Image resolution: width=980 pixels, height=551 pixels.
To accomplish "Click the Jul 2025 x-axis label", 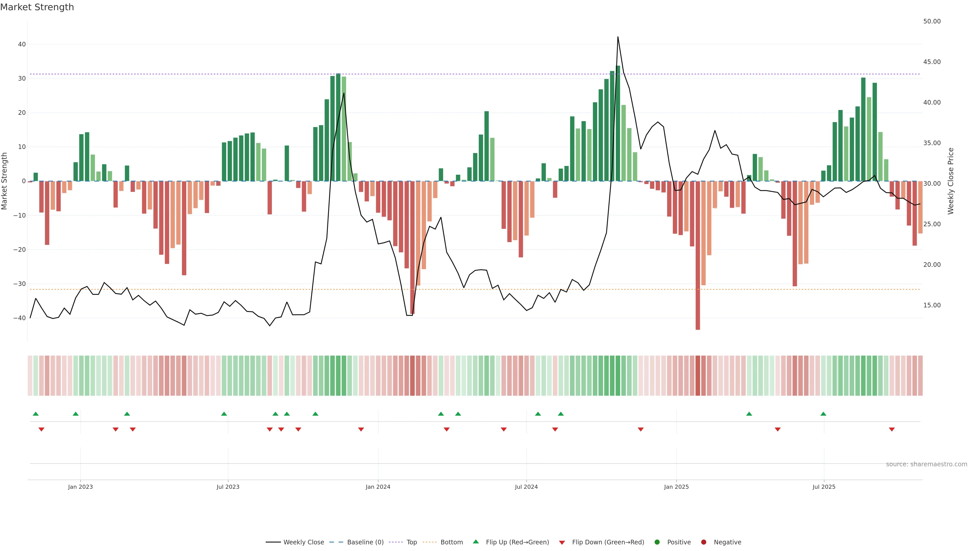I will (824, 487).
